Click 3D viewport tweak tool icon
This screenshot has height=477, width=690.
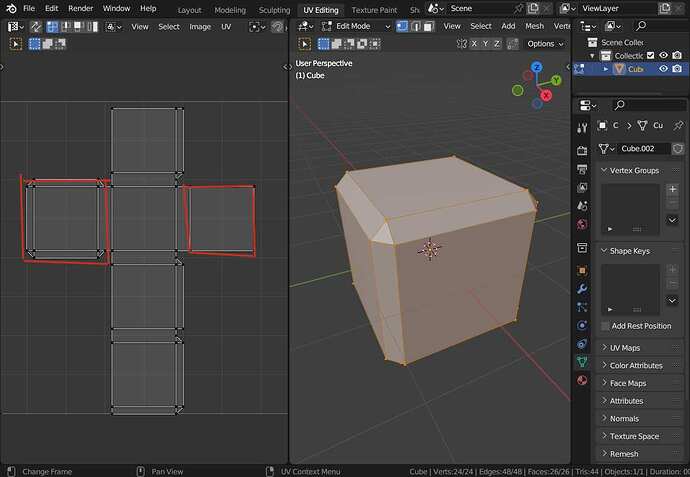point(305,44)
